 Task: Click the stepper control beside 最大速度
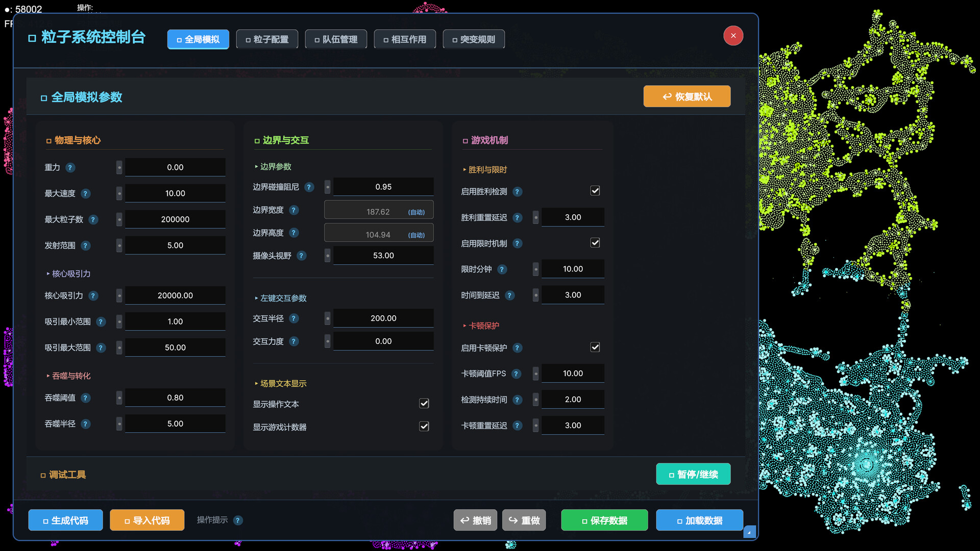pos(119,193)
